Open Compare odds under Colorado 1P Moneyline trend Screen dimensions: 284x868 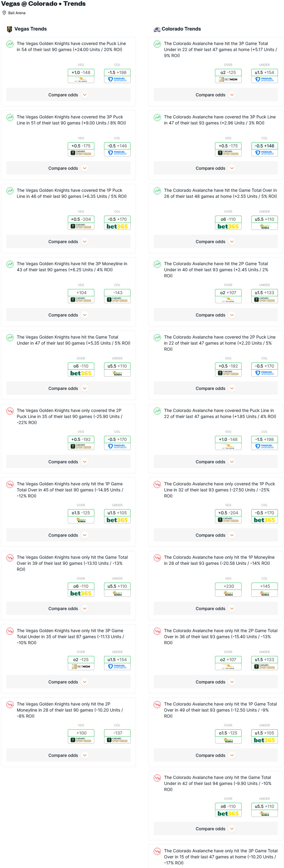click(x=216, y=609)
